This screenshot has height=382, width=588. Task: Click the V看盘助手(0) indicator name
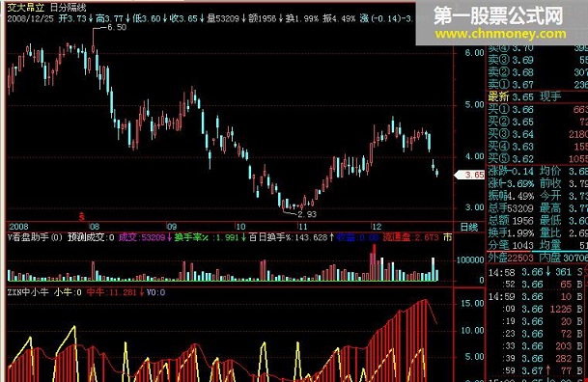coord(35,237)
